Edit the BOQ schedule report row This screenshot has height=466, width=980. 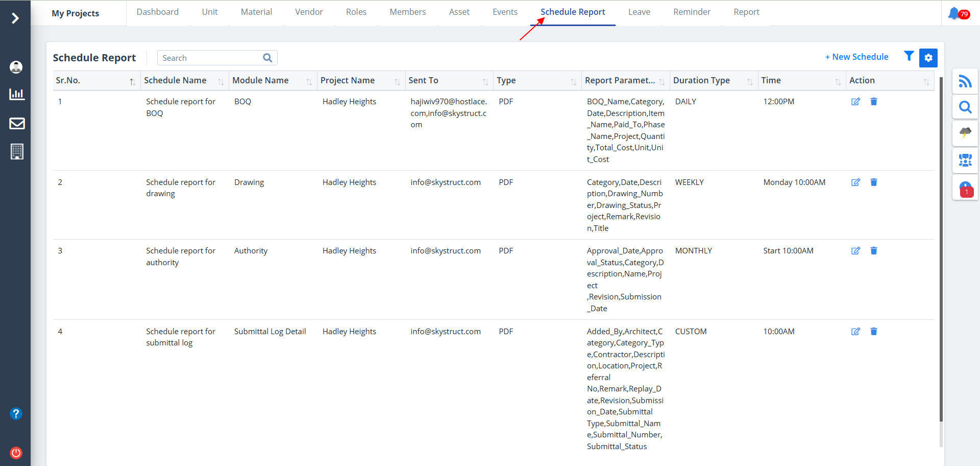[x=855, y=102]
